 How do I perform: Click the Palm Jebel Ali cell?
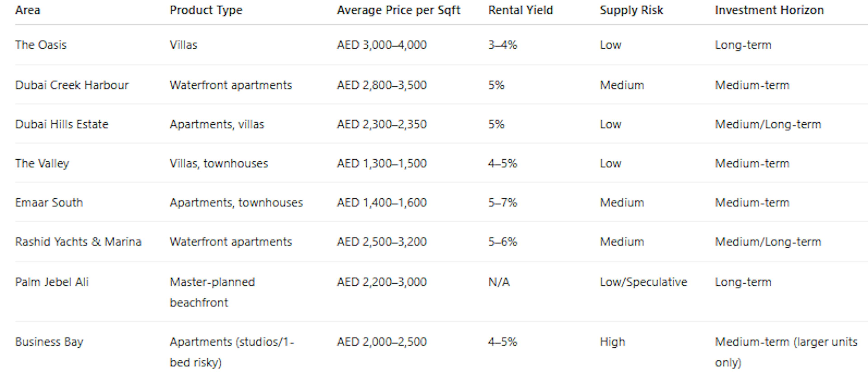pyautogui.click(x=52, y=282)
